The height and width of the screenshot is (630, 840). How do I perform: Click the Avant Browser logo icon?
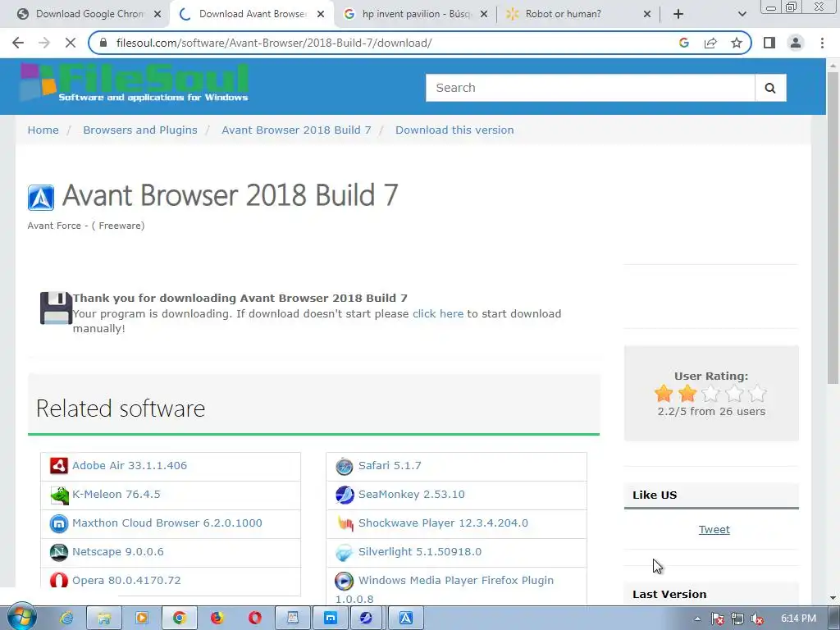click(x=41, y=198)
